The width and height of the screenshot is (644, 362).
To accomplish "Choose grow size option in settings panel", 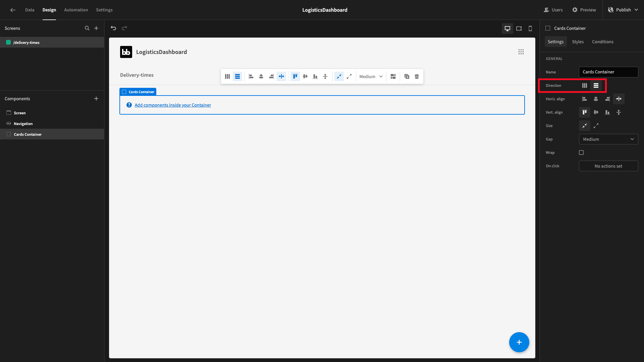I will 596,126.
